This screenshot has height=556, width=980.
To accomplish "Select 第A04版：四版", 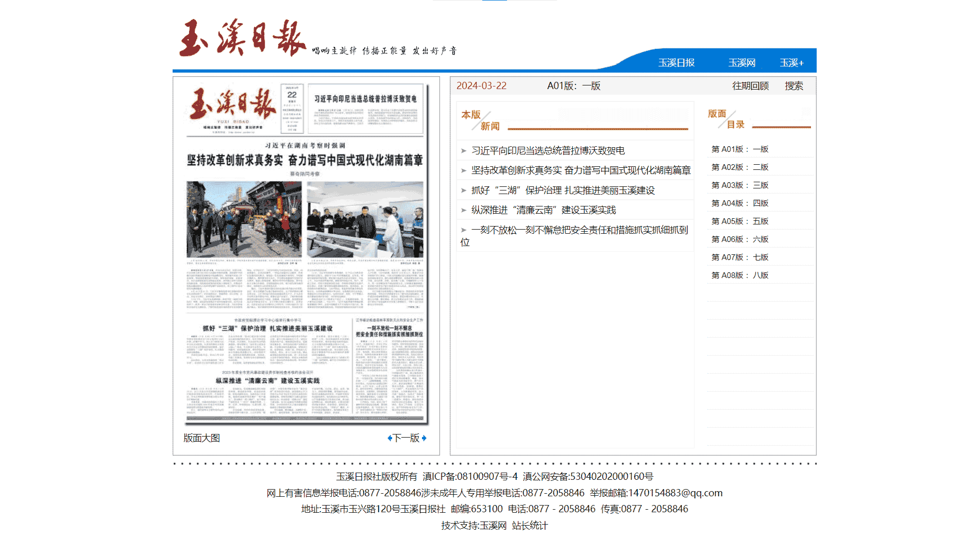I will pos(740,203).
